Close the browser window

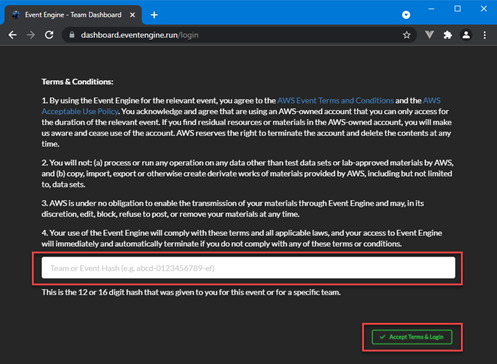484,9
